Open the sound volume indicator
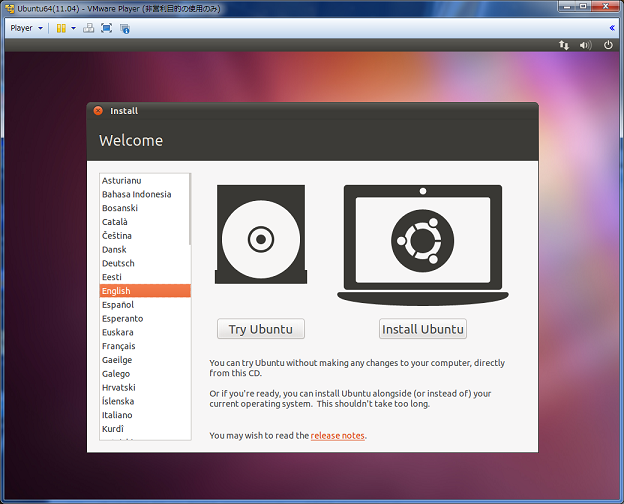Viewport: 624px width, 504px height. click(585, 45)
